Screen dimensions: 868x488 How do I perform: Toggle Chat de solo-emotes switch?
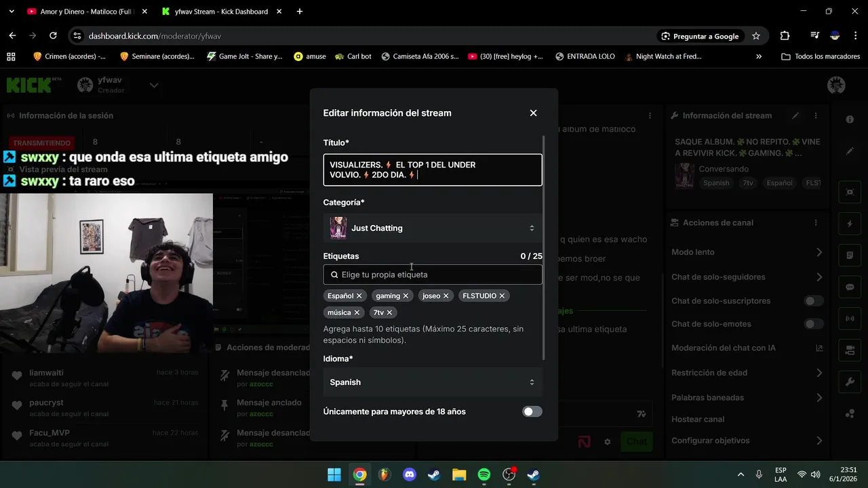click(x=814, y=324)
